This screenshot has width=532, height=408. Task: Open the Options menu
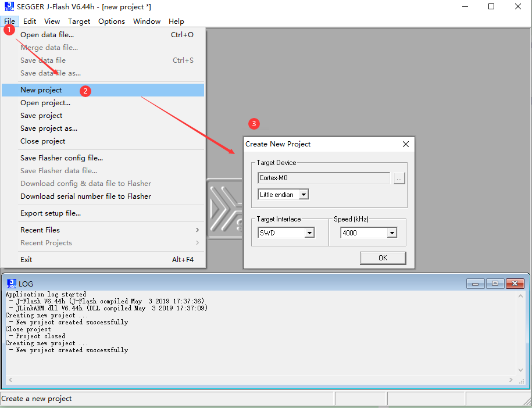[x=112, y=21]
